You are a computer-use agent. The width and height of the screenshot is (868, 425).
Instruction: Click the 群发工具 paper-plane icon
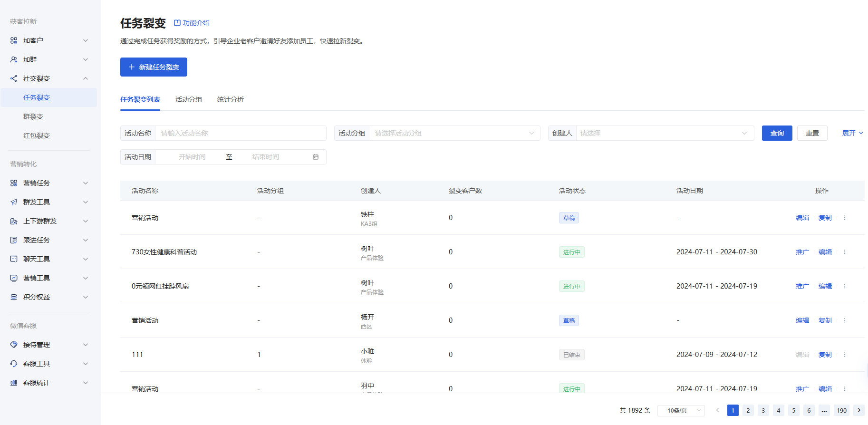pos(14,202)
